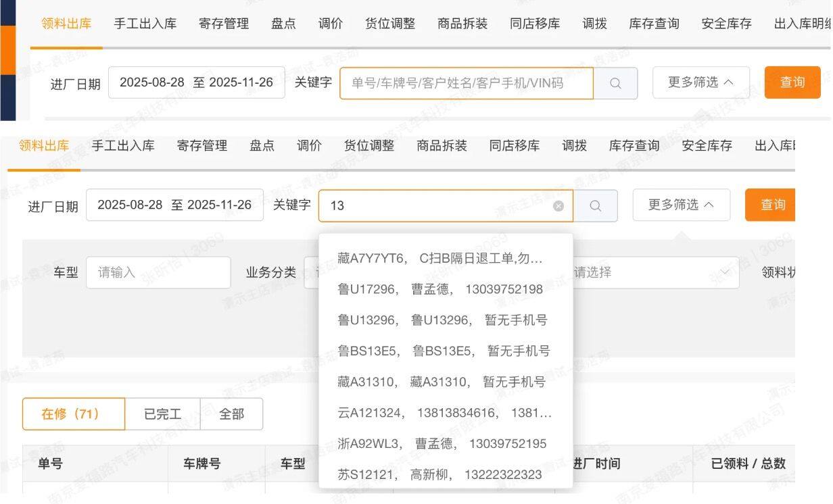The height and width of the screenshot is (504, 833).
Task: Pick the 藏A7Y7YT6 suggestion
Action: pyautogui.click(x=440, y=258)
